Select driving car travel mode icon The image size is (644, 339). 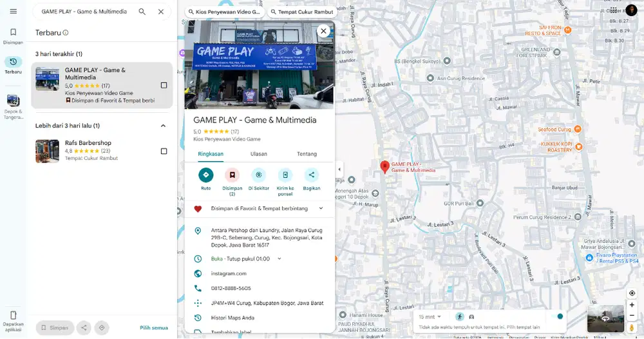pos(471,317)
